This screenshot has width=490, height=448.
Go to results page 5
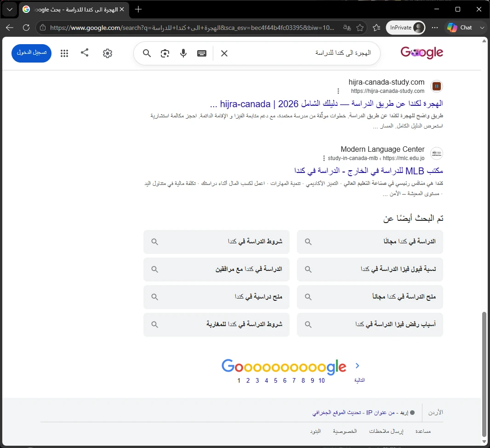tap(276, 380)
